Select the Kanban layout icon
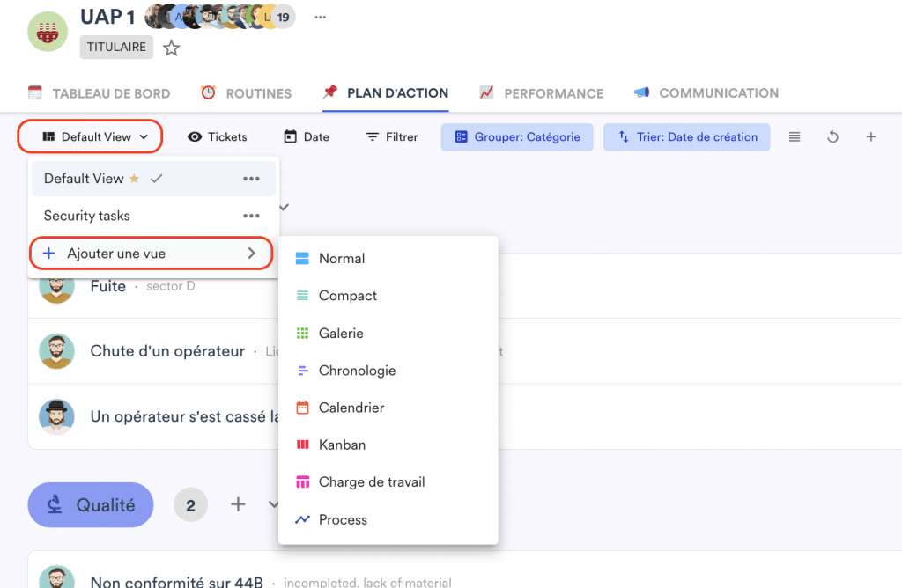902x588 pixels. [x=304, y=445]
